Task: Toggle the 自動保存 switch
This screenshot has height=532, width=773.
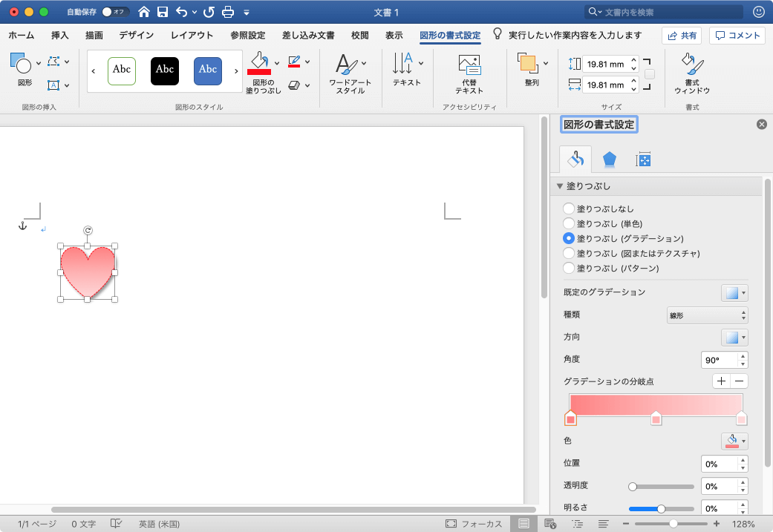Action: [x=115, y=12]
